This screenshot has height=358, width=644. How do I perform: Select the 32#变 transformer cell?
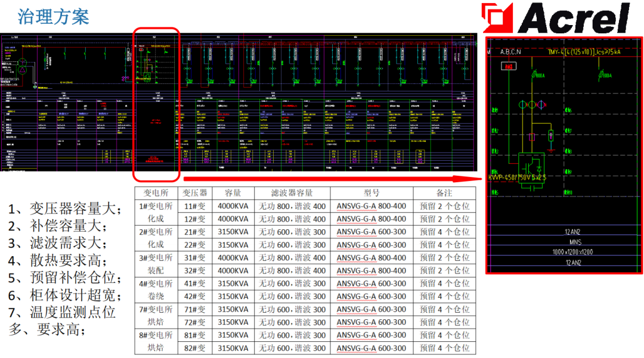[x=194, y=270]
